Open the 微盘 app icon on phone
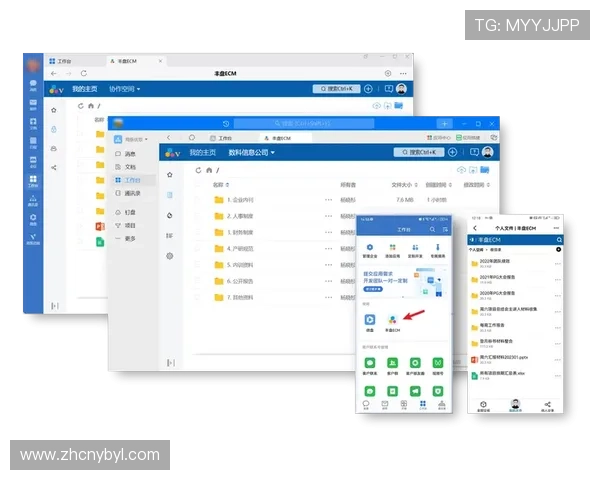This screenshot has height=480, width=600. pyautogui.click(x=370, y=320)
